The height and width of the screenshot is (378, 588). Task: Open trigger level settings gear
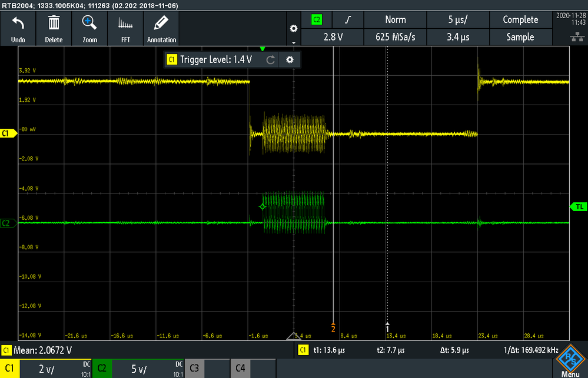click(290, 60)
